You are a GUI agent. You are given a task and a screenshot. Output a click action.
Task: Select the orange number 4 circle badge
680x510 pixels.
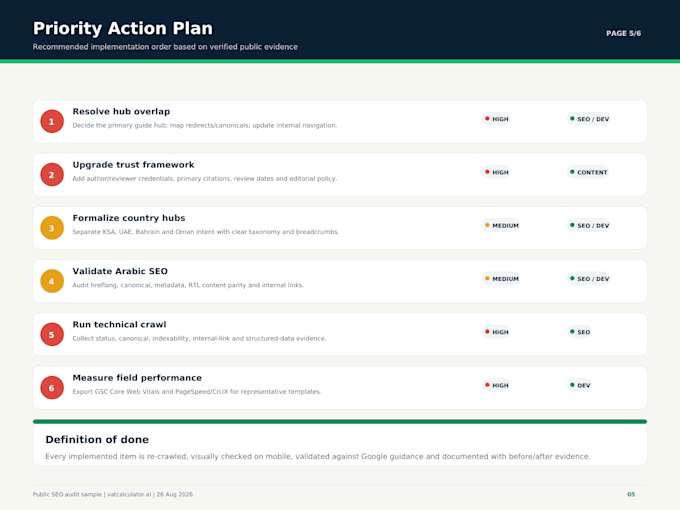click(52, 281)
